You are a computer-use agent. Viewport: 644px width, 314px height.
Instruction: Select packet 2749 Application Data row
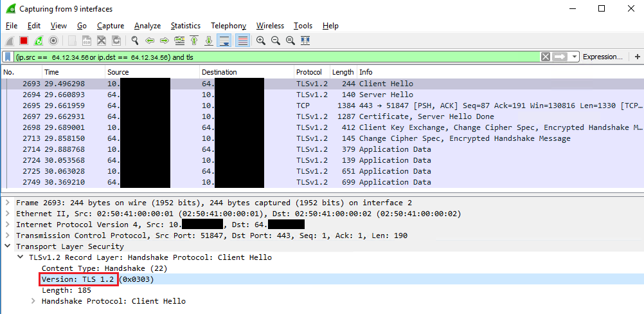322,182
